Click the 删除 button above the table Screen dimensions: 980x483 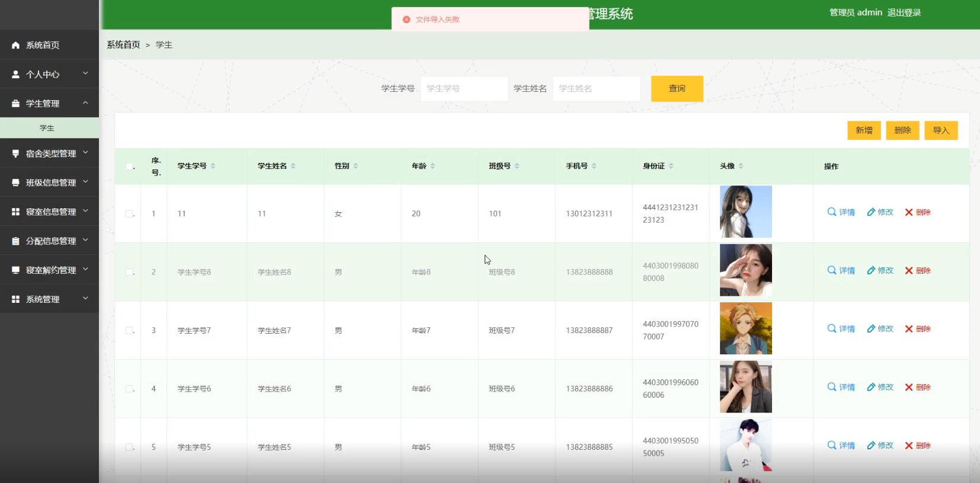click(902, 130)
